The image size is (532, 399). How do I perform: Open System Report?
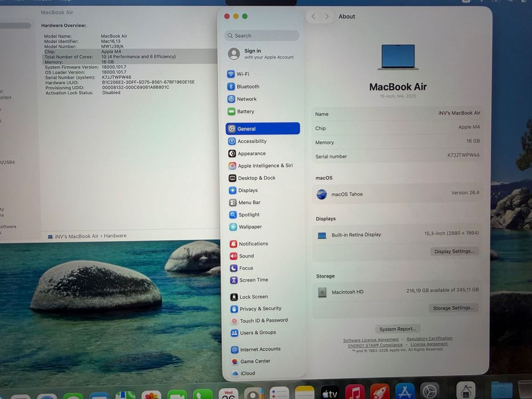click(397, 329)
